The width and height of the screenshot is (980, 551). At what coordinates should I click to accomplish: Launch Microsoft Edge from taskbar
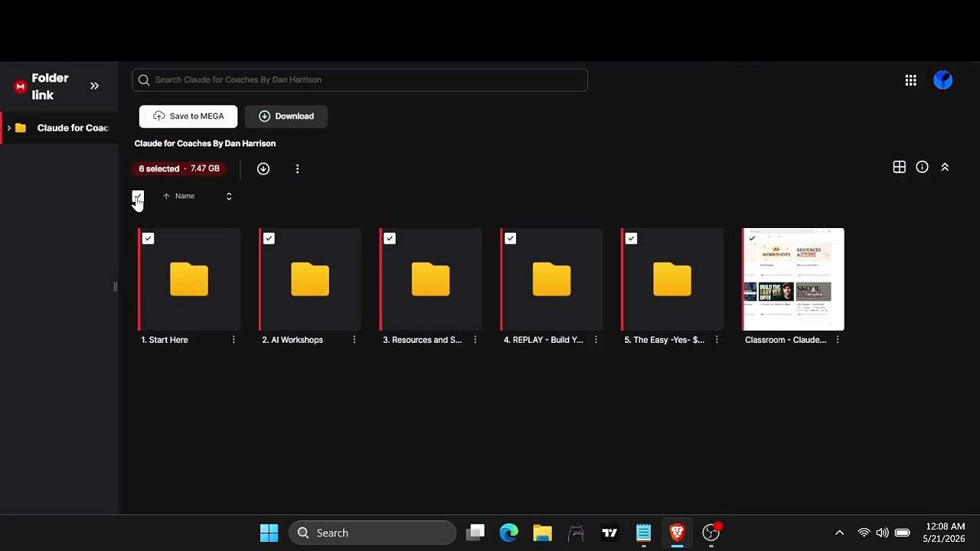pos(508,533)
